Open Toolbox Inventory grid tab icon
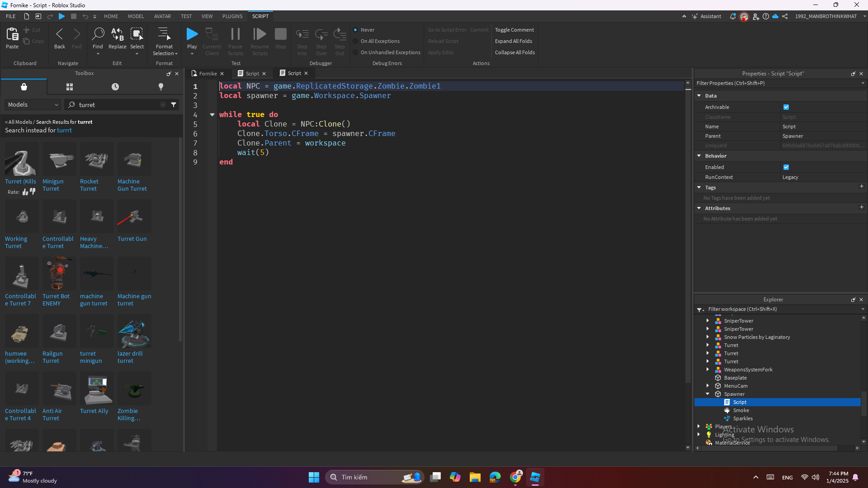 [70, 87]
